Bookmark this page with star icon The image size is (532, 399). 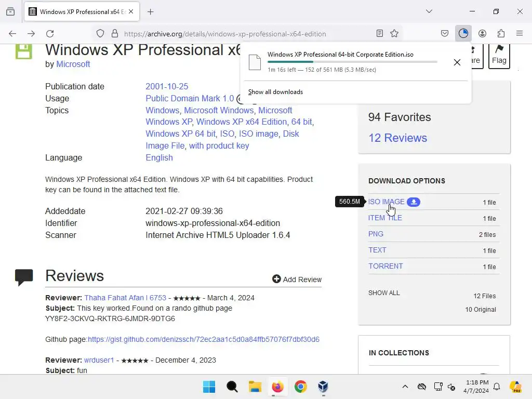point(394,33)
